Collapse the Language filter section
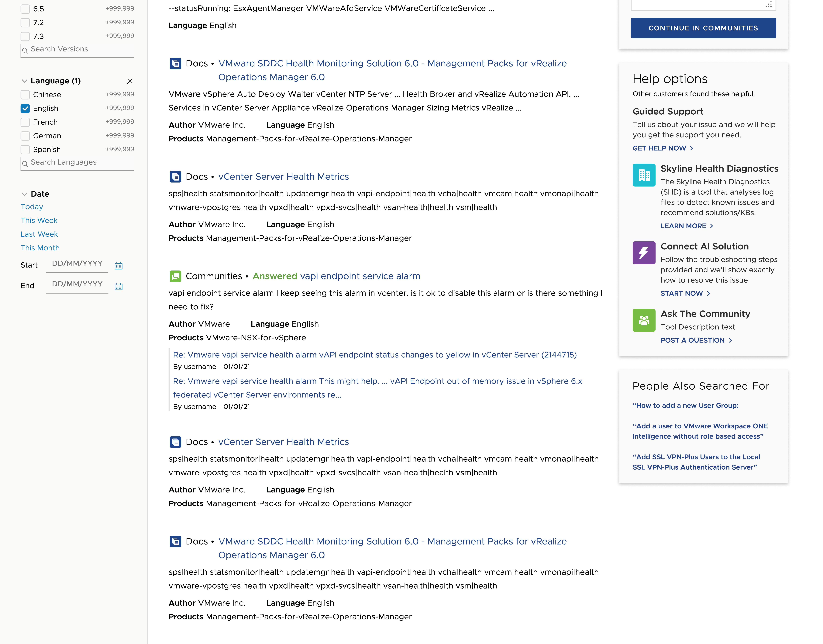Image resolution: width=823 pixels, height=644 pixels. [25, 81]
